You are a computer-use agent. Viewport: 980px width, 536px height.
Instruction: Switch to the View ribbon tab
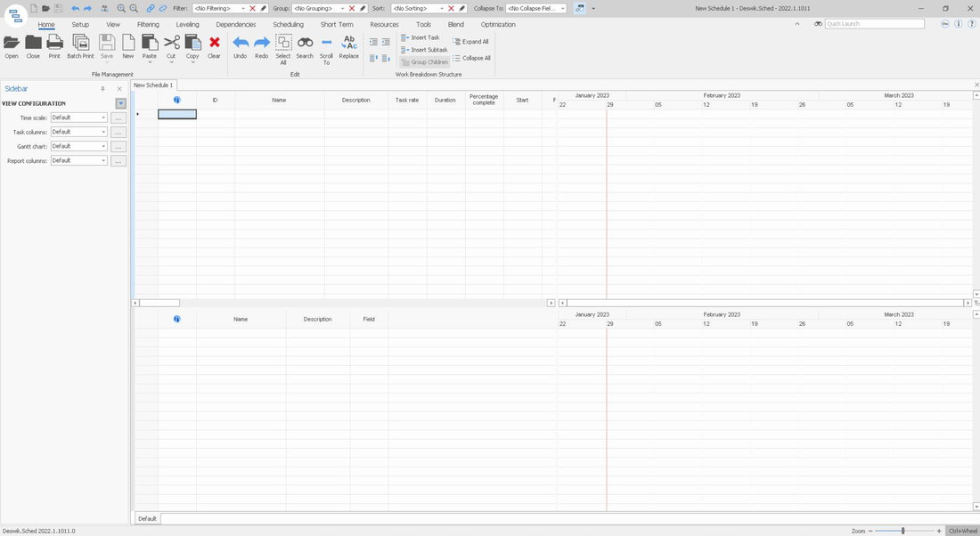[x=113, y=24]
